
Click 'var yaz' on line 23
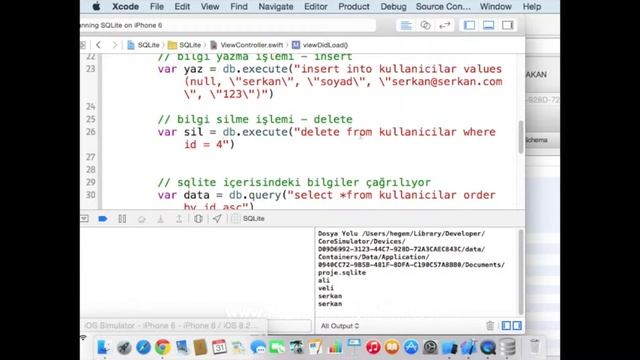pos(180,69)
